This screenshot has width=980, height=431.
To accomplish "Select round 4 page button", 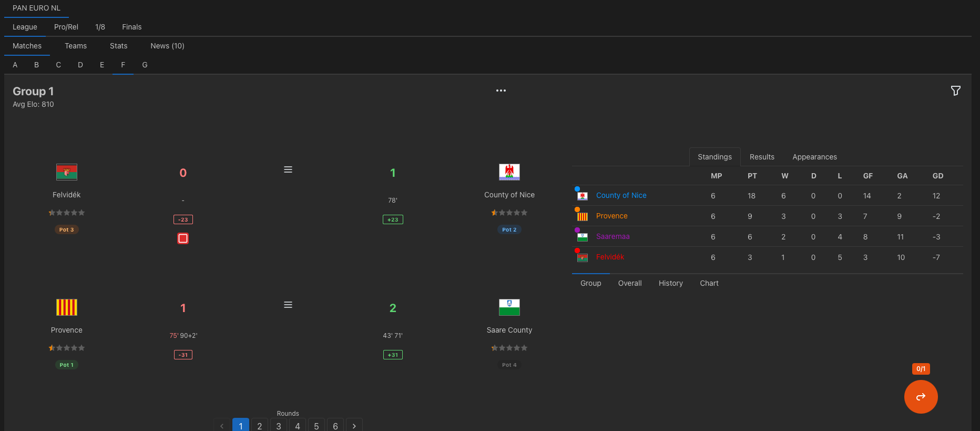I will [298, 426].
